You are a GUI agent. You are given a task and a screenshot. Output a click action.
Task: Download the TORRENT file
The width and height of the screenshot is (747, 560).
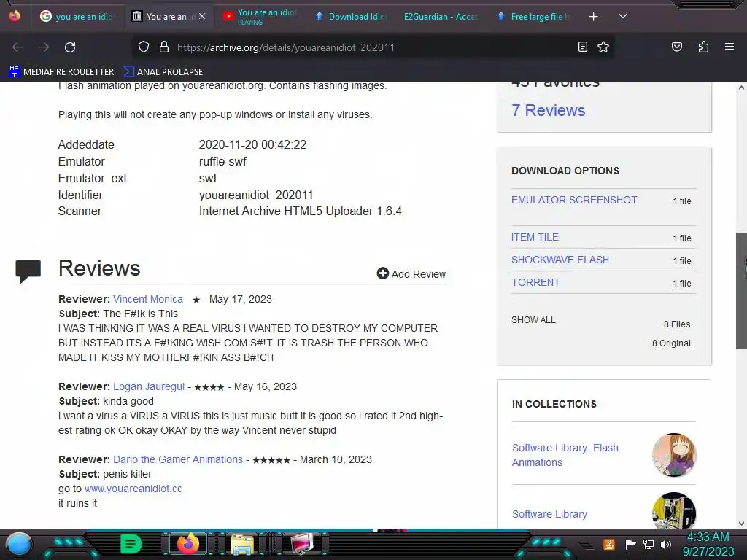click(535, 282)
